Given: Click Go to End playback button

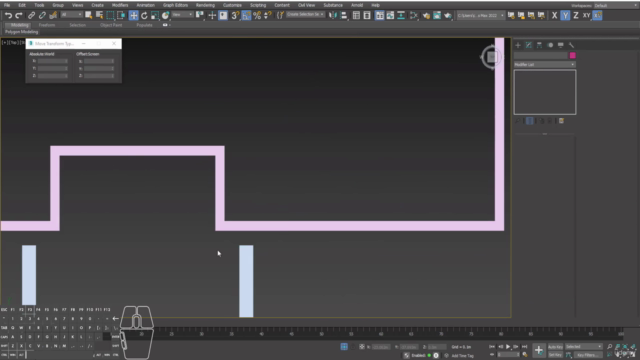Looking at the screenshot, I should point(524,347).
